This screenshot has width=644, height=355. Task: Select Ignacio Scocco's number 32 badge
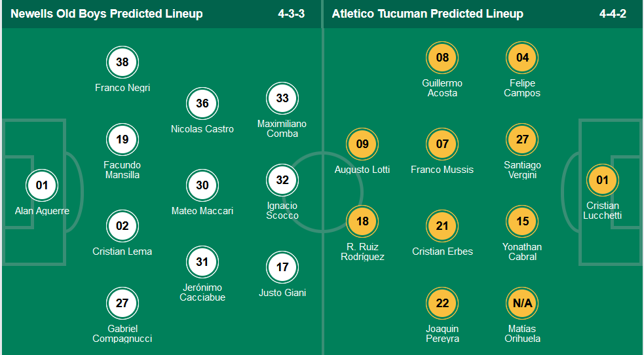282,180
